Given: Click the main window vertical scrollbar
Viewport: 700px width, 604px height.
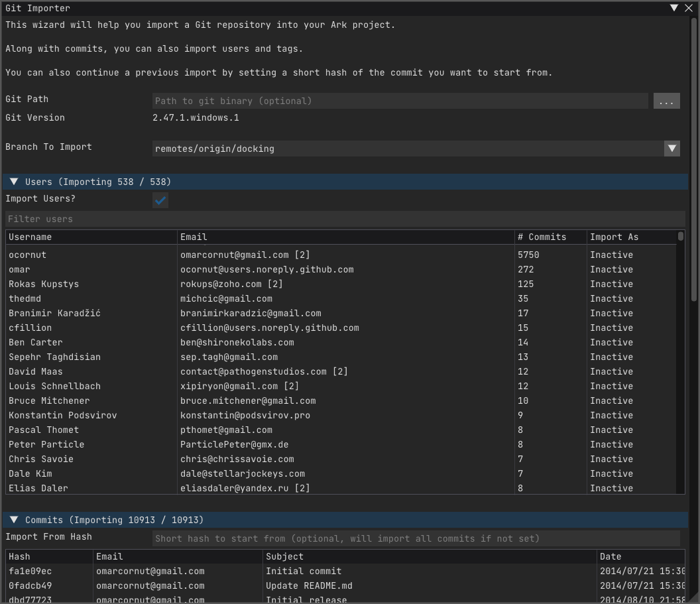Looking at the screenshot, I should pos(694,159).
